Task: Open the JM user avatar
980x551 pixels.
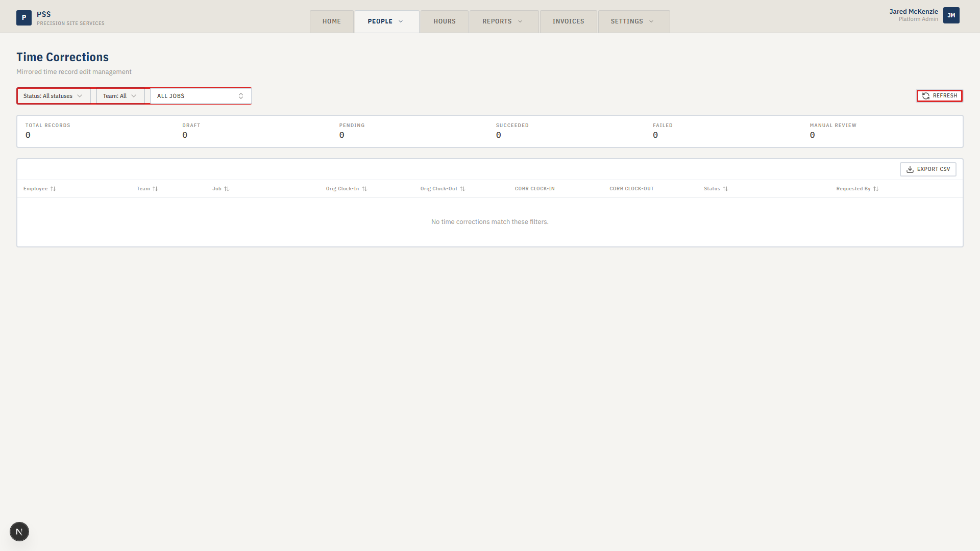Action: (951, 15)
